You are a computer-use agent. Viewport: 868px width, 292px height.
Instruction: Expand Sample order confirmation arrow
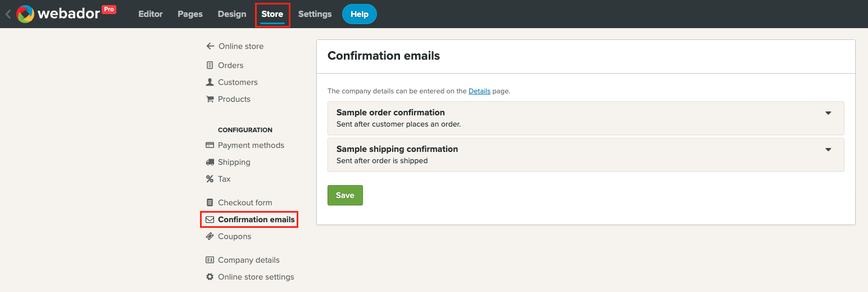[828, 113]
